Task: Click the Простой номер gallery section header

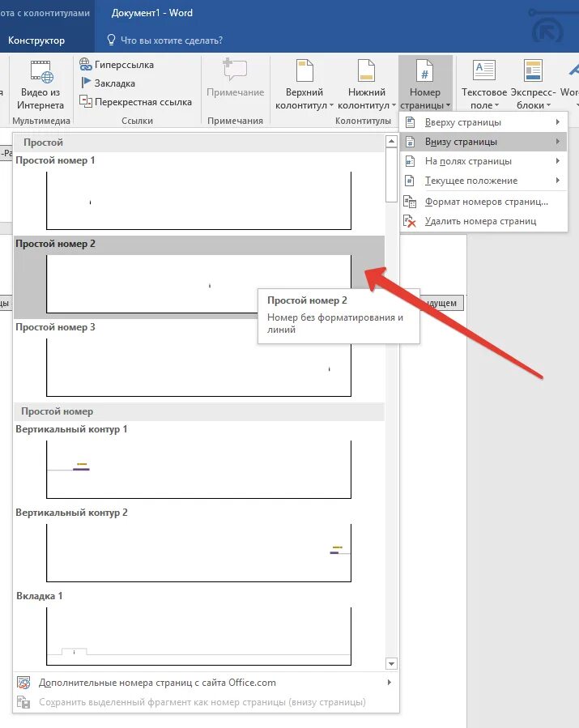Action: pos(199,411)
